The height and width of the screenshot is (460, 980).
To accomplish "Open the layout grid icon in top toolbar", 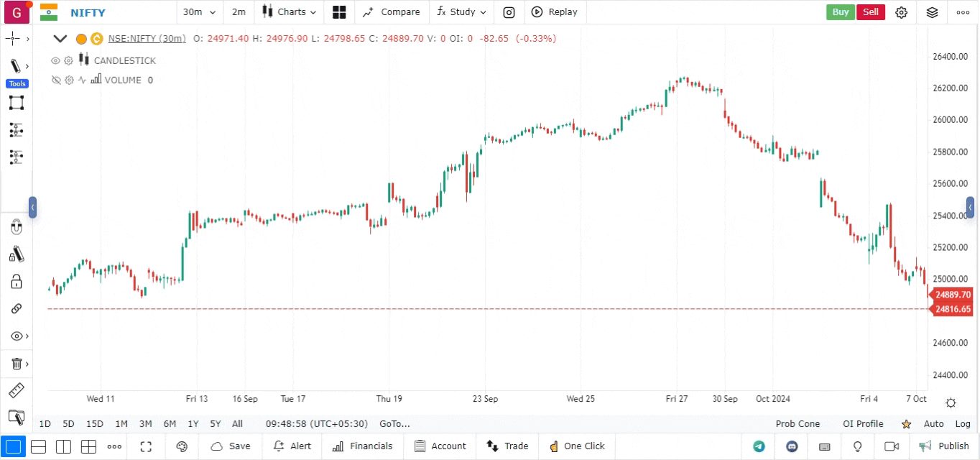I will coord(339,12).
